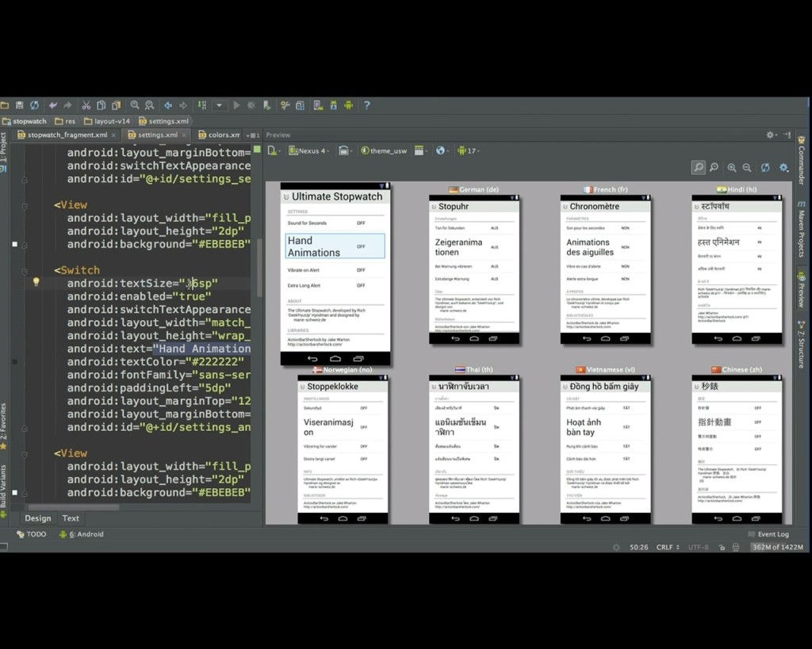Image resolution: width=812 pixels, height=649 pixels.
Task: Click the Help question mark icon
Action: (x=367, y=105)
